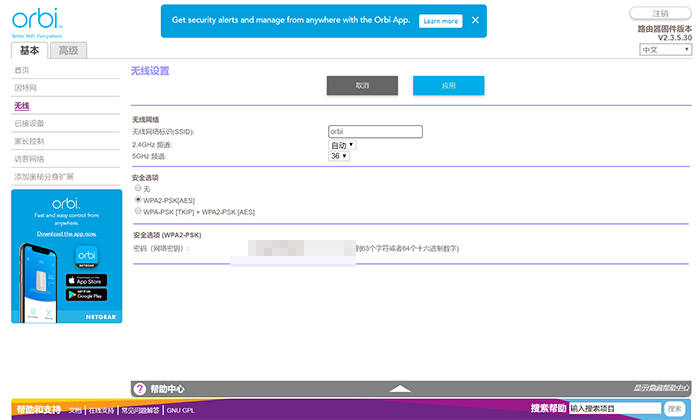Click the Orbi app icon in the ad
This screenshot has width=700, height=420.
coord(85,256)
